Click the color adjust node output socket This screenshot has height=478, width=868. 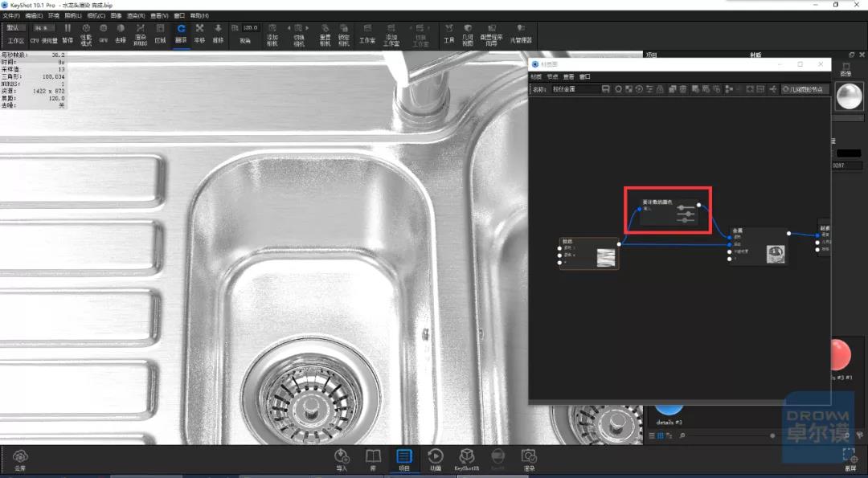tap(698, 205)
